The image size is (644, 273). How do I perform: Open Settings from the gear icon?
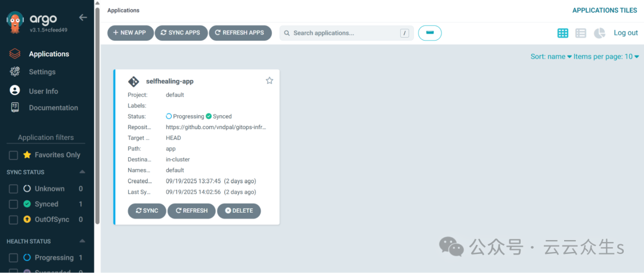point(15,72)
